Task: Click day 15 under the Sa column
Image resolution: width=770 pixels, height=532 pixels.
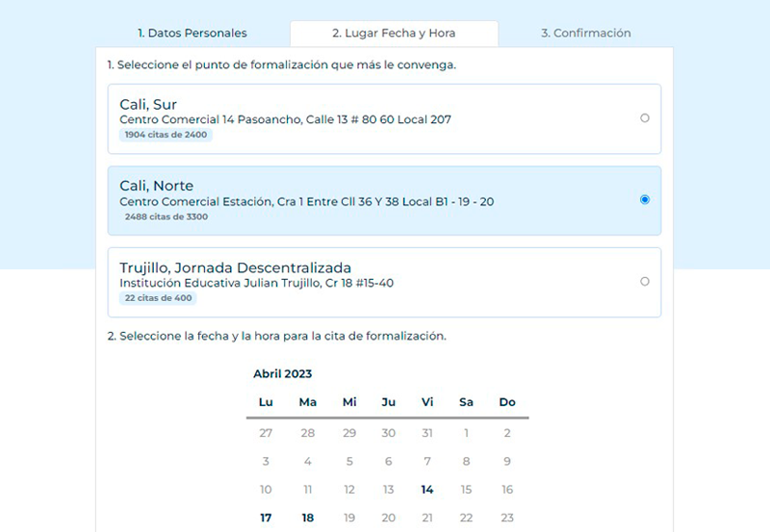Action: 467,490
